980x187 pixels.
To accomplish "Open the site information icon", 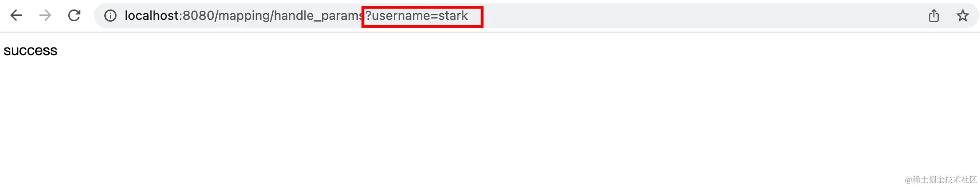I will (x=110, y=16).
